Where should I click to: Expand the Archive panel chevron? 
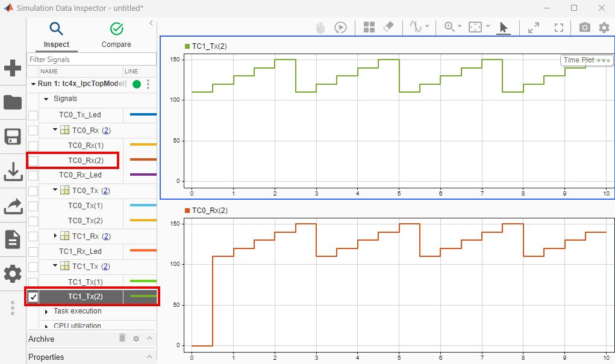click(x=149, y=338)
